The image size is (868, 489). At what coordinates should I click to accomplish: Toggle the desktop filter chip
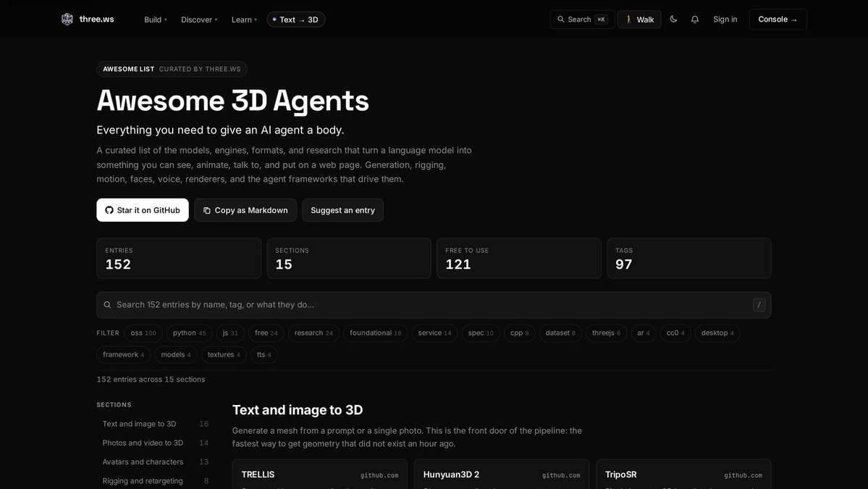click(x=717, y=333)
